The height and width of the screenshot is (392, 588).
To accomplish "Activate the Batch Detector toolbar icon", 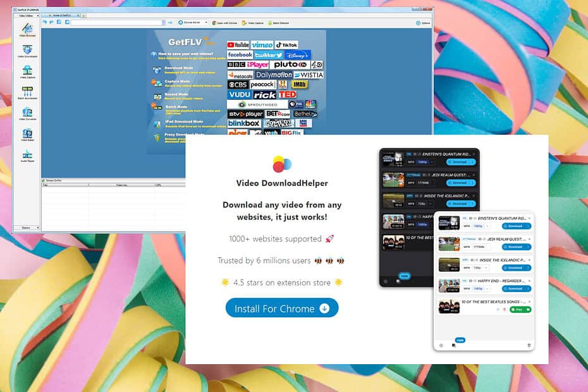I will [x=278, y=23].
